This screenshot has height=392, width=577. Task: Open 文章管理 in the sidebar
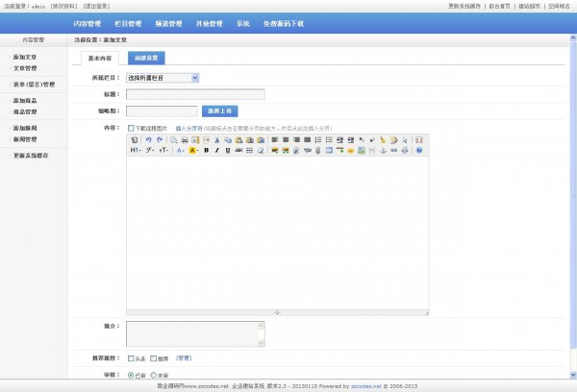(25, 68)
